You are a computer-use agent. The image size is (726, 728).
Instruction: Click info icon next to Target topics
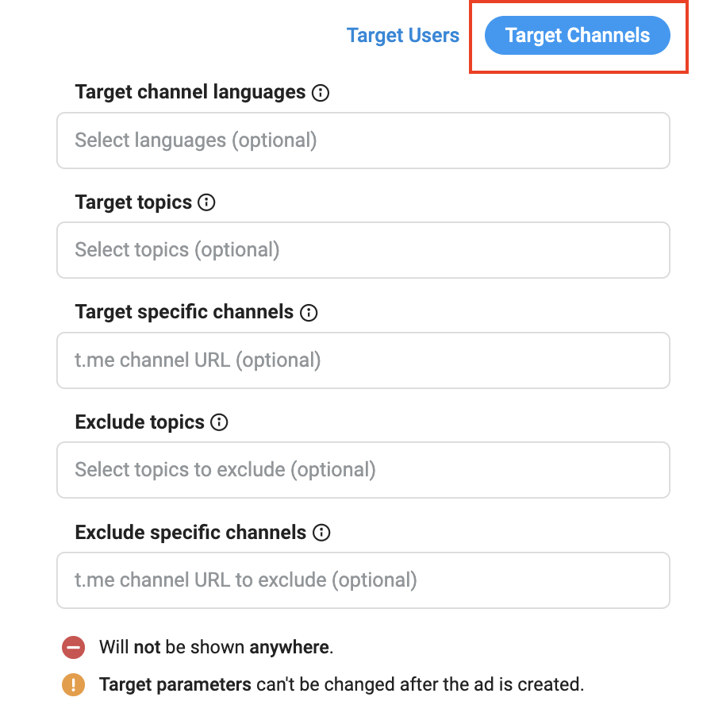coord(206,202)
